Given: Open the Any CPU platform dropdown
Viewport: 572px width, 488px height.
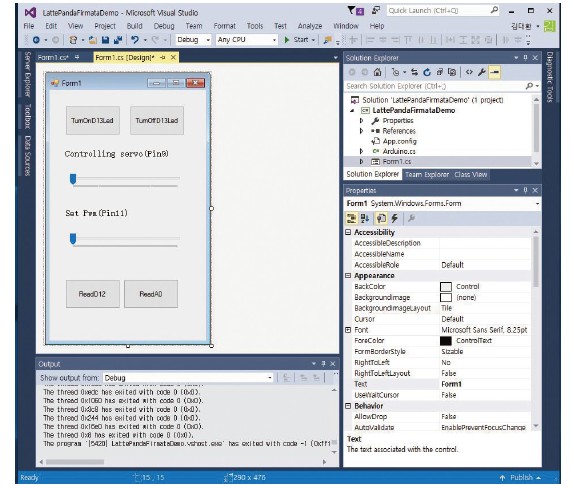Looking at the screenshot, I should (274, 40).
